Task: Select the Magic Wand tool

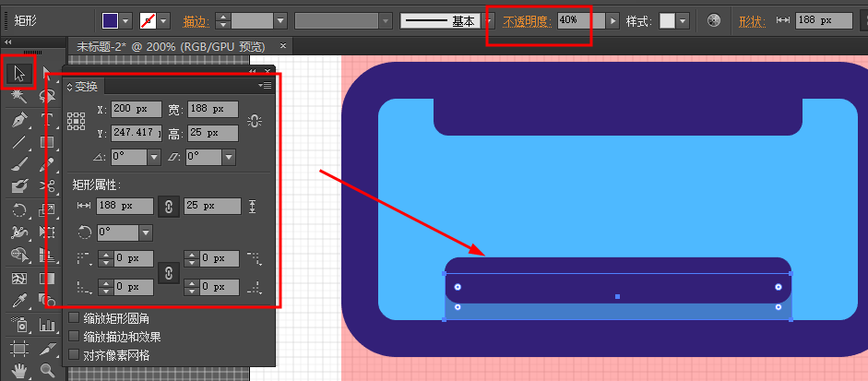Action: tap(18, 96)
